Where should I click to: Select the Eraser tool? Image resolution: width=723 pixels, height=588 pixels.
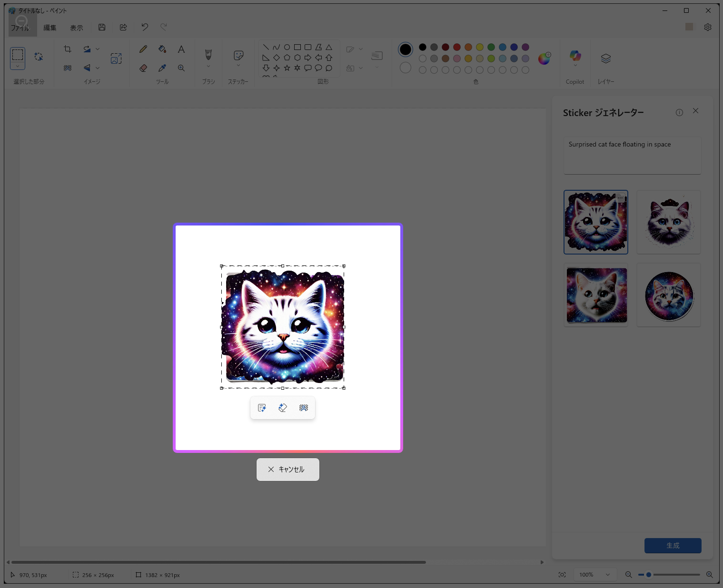pyautogui.click(x=143, y=68)
